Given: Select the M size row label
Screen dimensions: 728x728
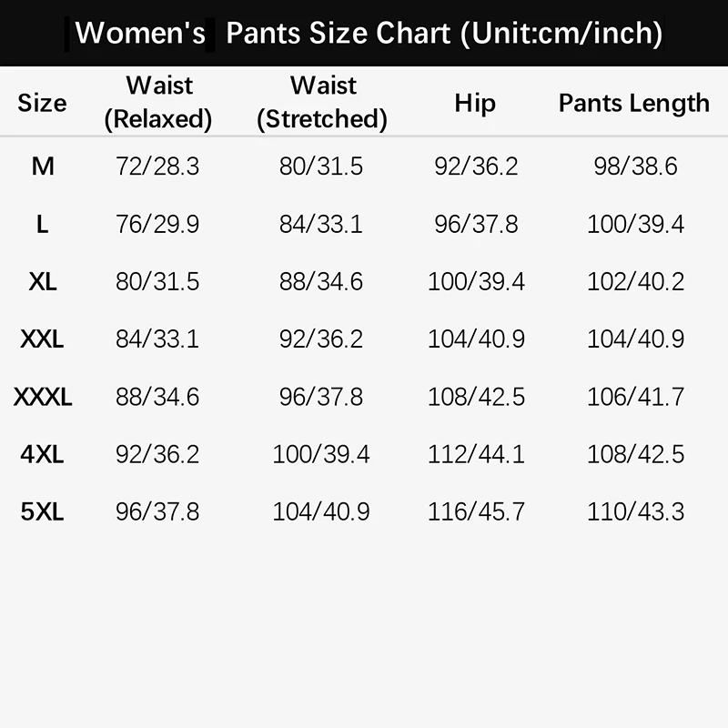Looking at the screenshot, I should (43, 167).
